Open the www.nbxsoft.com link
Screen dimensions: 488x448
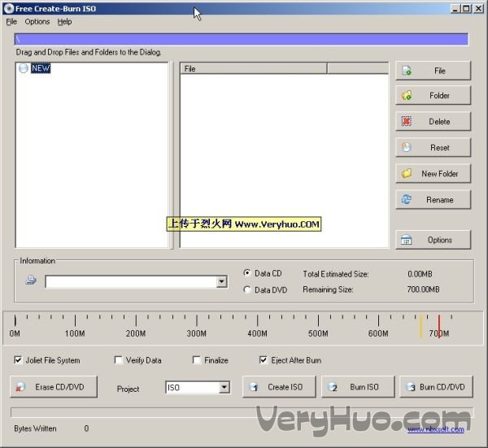click(436, 429)
